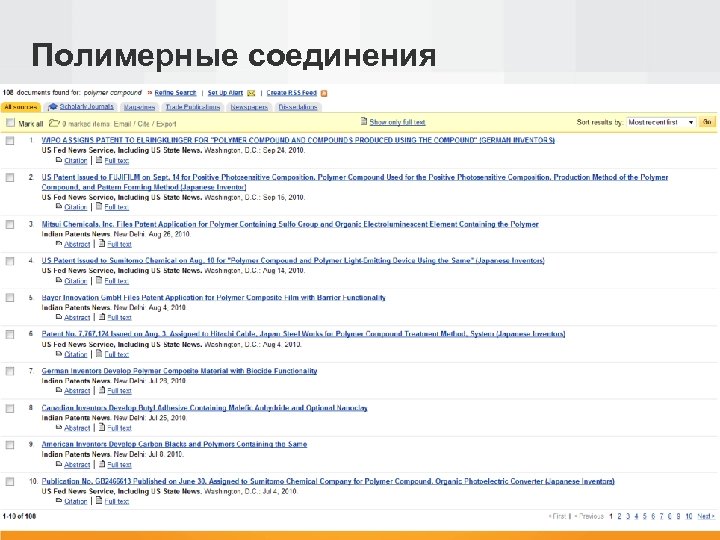This screenshot has width=720, height=540.
Task: Click the Create RSS Feed link
Action: [292, 93]
